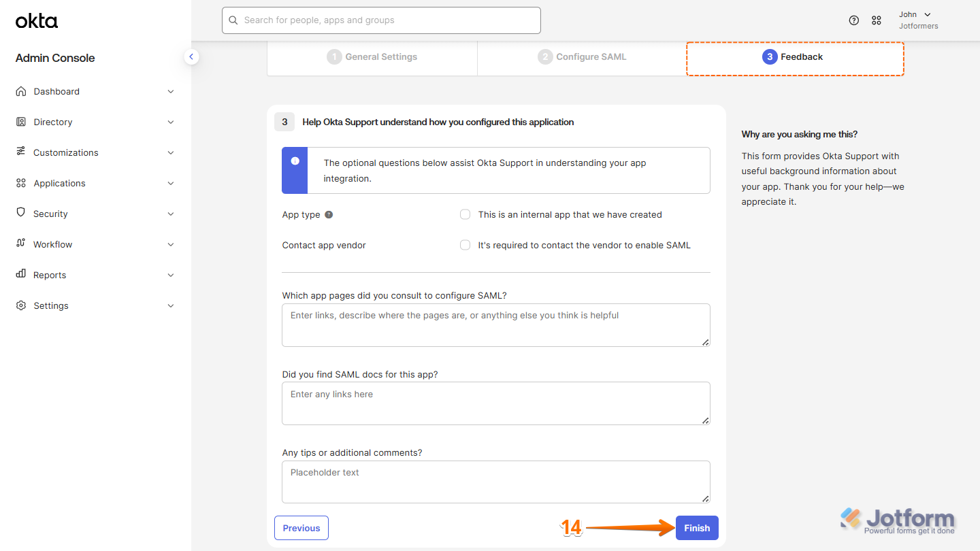Click the SAML docs textarea resize handle

[x=706, y=420]
